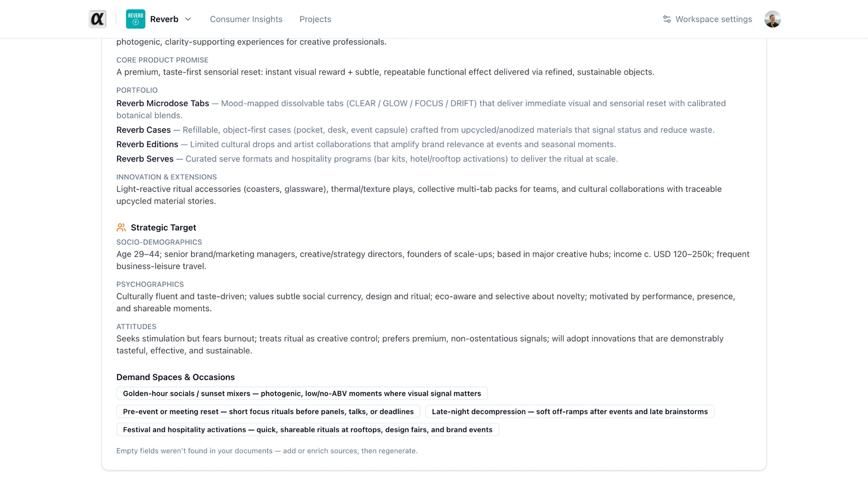Open the user profile avatar
Image resolution: width=868 pixels, height=485 pixels.
point(773,19)
